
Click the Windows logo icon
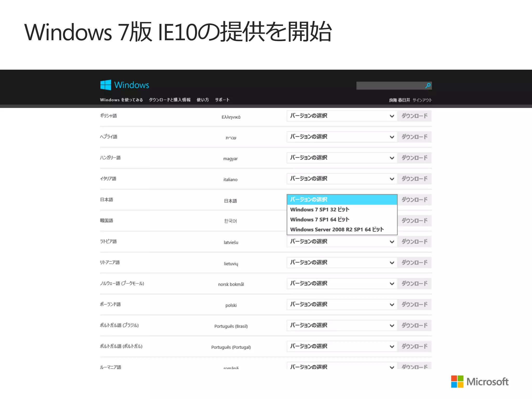pos(105,85)
